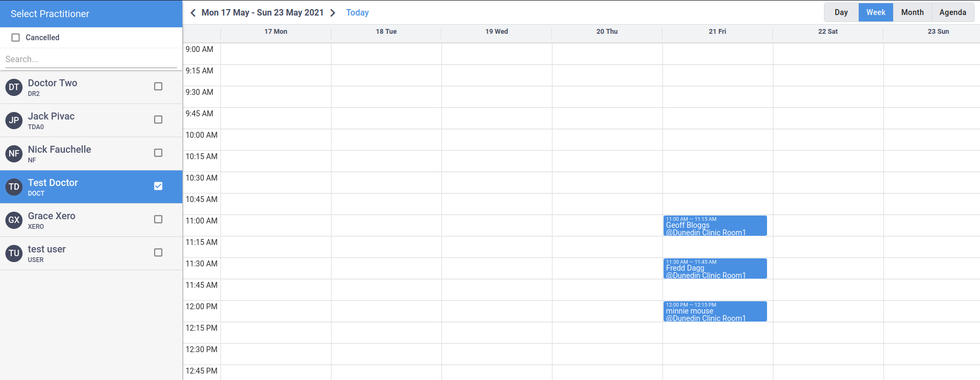
Task: Uncheck the Test Doctor practitioner checkbox
Action: (x=158, y=186)
